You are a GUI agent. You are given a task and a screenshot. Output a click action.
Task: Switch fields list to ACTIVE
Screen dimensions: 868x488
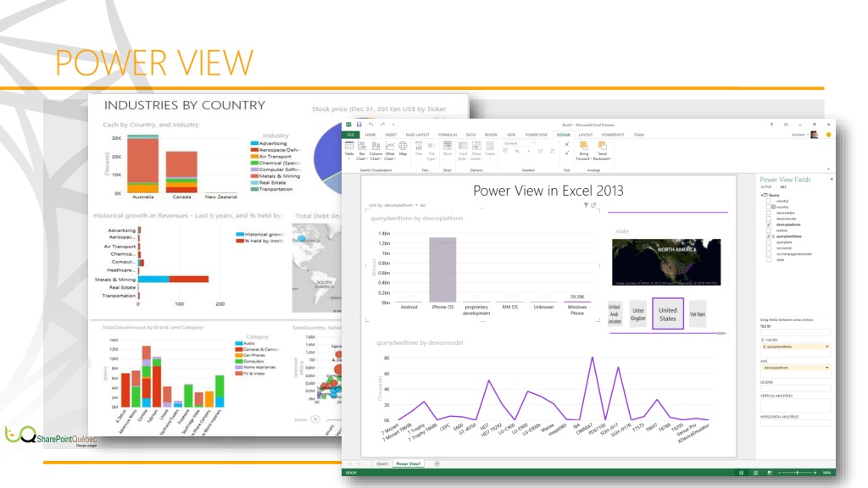coord(766,187)
